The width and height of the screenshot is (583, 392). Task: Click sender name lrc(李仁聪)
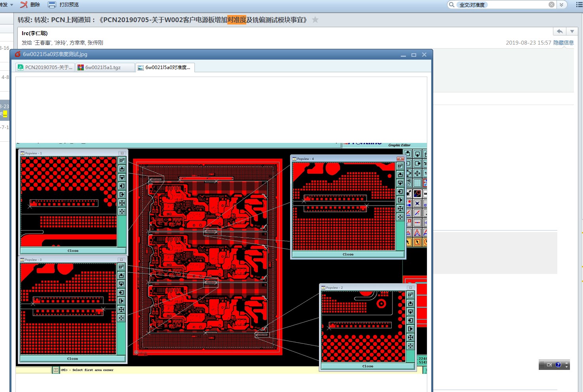pos(35,33)
